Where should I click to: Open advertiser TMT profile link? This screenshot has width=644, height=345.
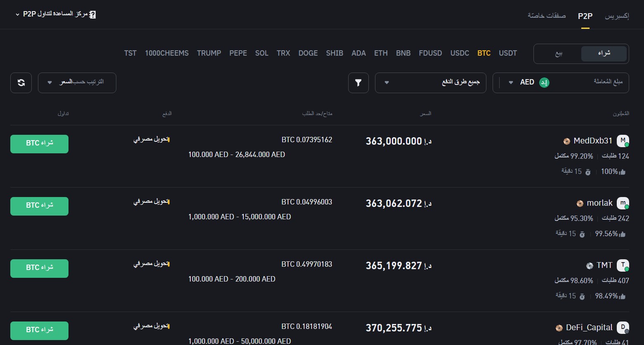point(604,265)
